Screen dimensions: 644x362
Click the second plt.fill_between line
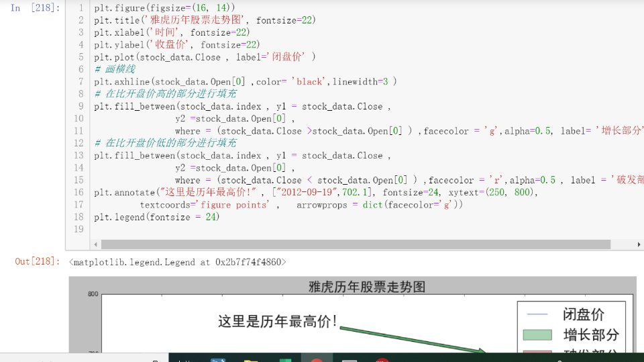[242, 156]
